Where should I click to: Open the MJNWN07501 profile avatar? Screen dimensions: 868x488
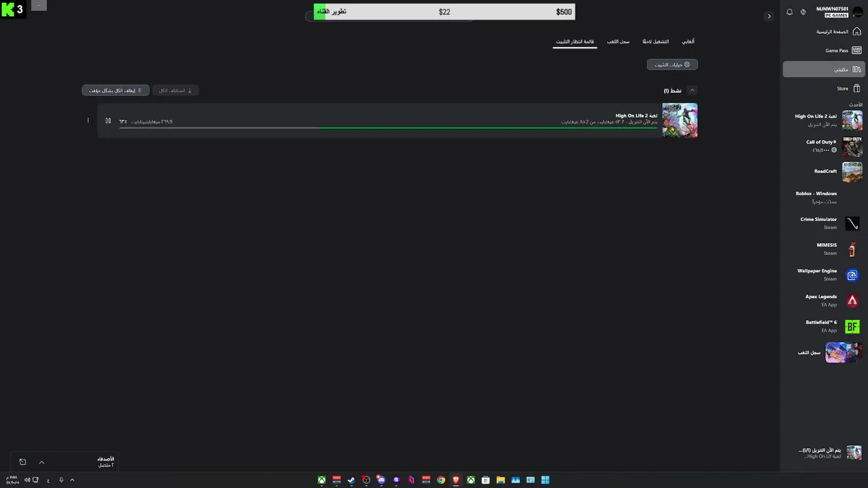pyautogui.click(x=857, y=12)
